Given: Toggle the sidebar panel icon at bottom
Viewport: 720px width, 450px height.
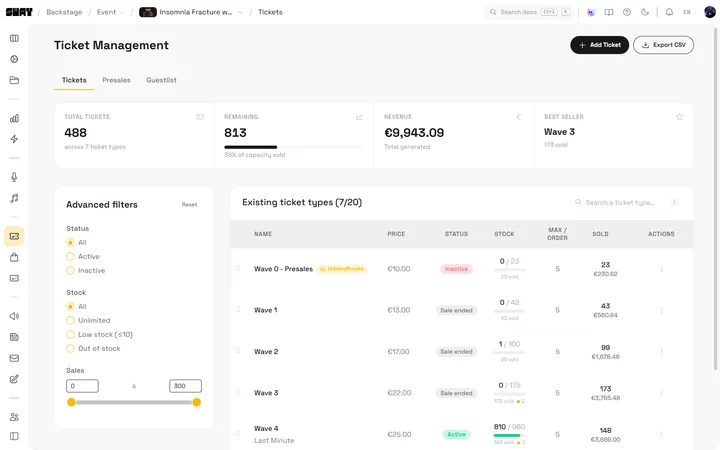Looking at the screenshot, I should point(14,436).
